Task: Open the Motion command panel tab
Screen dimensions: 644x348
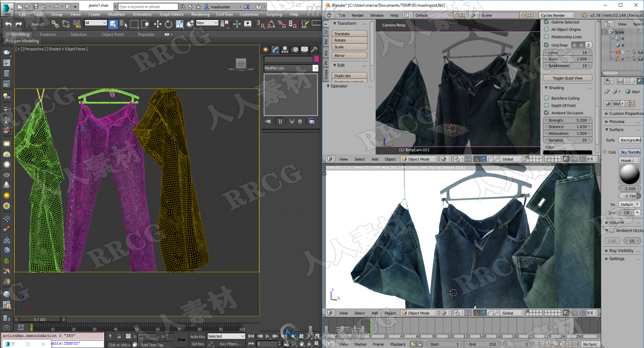Action: pyautogui.click(x=295, y=50)
